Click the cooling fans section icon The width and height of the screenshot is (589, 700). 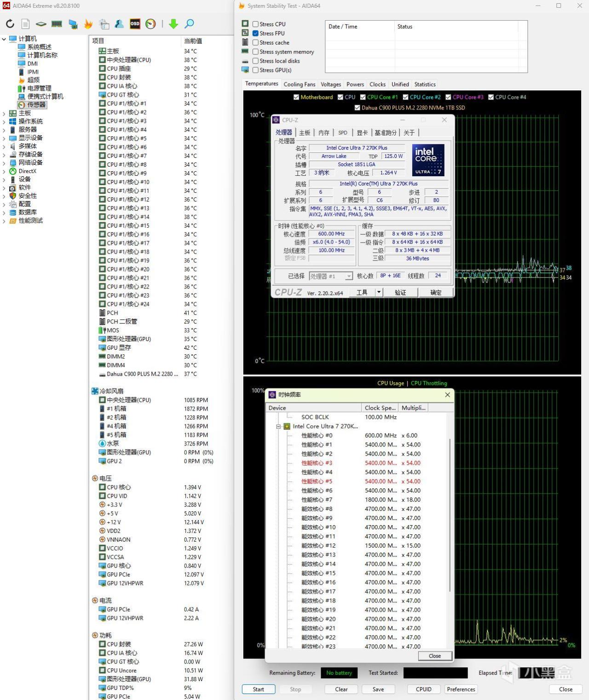click(x=95, y=391)
